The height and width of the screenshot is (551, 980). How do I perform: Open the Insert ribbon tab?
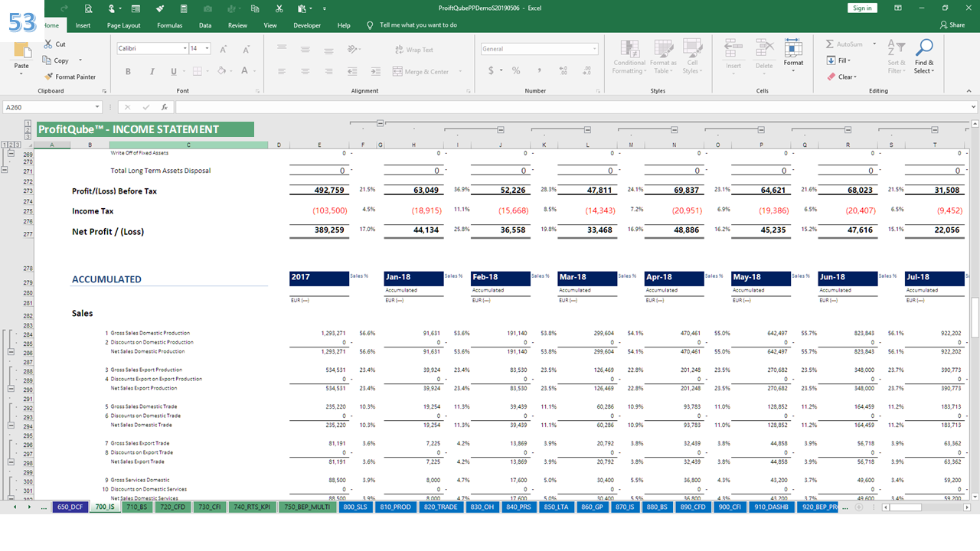click(x=83, y=25)
